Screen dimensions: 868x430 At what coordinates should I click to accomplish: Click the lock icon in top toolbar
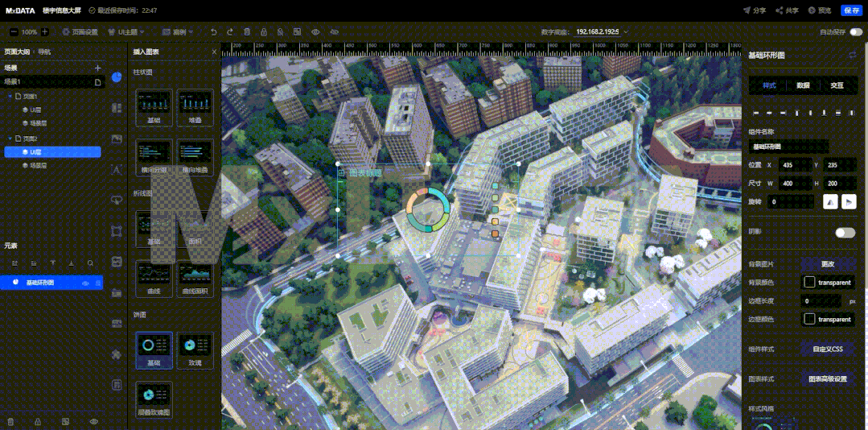[263, 32]
